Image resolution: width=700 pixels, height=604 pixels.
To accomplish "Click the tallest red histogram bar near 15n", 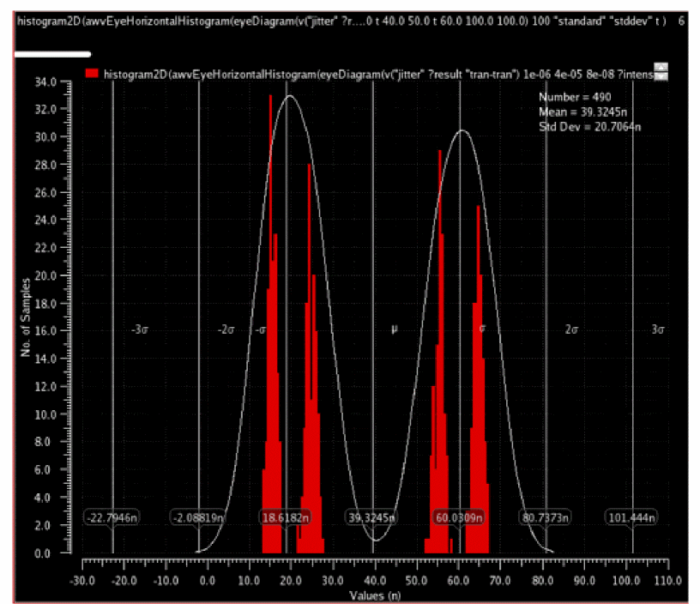I will pyautogui.click(x=270, y=324).
